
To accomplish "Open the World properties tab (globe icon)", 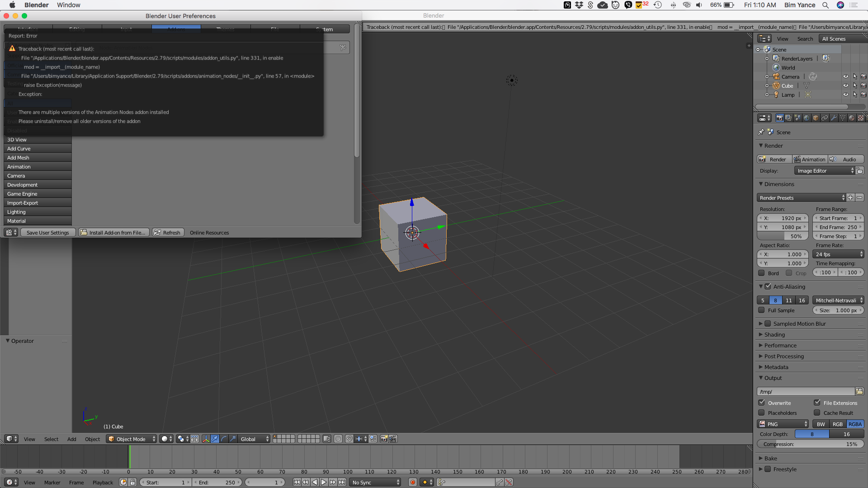I will pos(807,118).
